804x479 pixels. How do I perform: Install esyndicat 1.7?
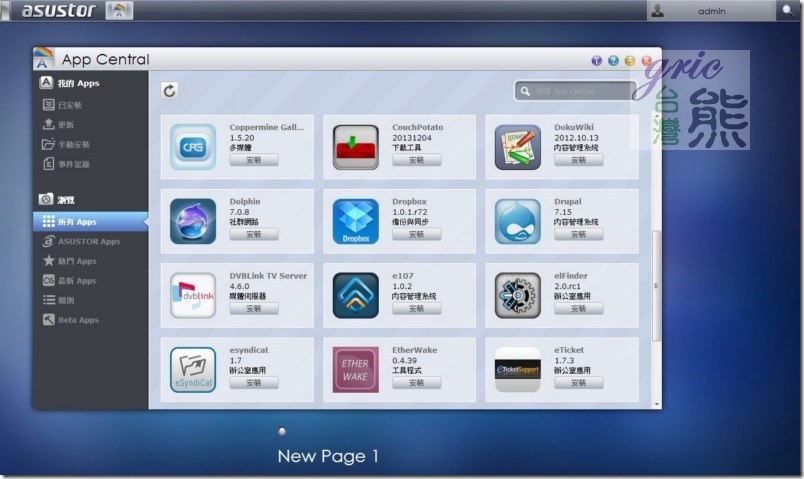[x=254, y=383]
